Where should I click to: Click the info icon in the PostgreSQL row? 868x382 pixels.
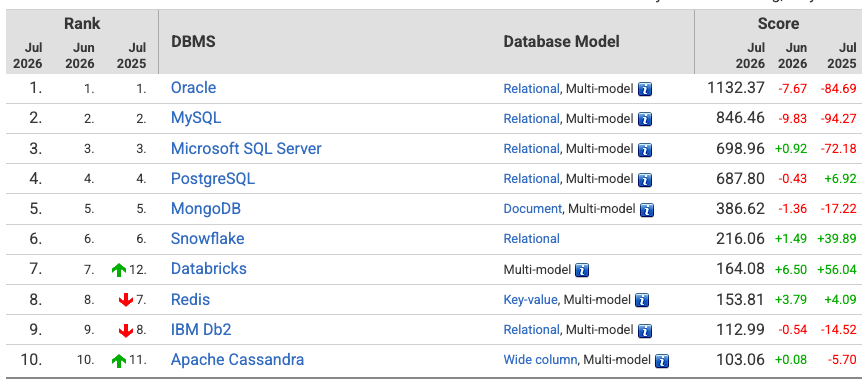coord(645,179)
